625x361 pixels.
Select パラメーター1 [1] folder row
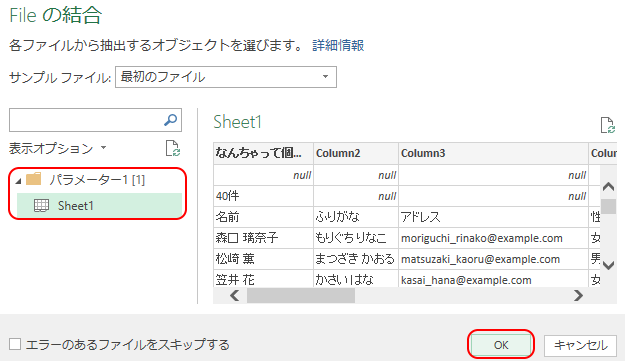(96, 179)
